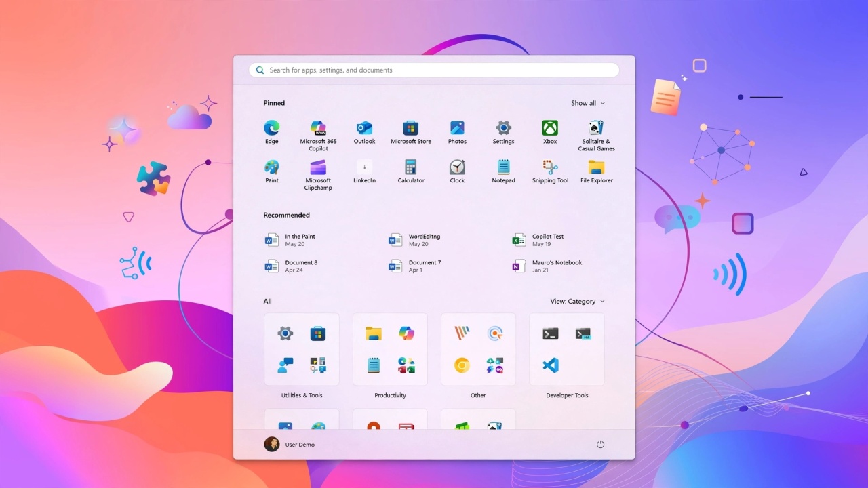
Task: Open the pinned File Explorer app
Action: (x=596, y=171)
